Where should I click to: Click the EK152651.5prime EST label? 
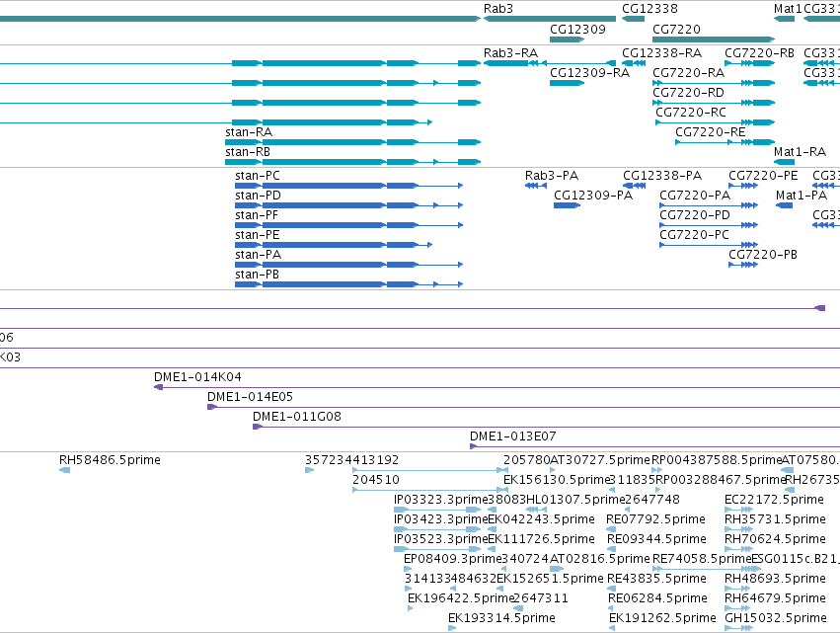(x=550, y=580)
